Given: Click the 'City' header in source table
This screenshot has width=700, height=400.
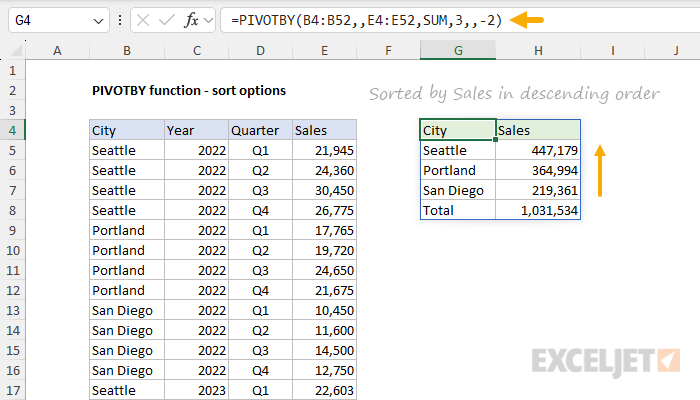Looking at the screenshot, I should click(x=127, y=130).
